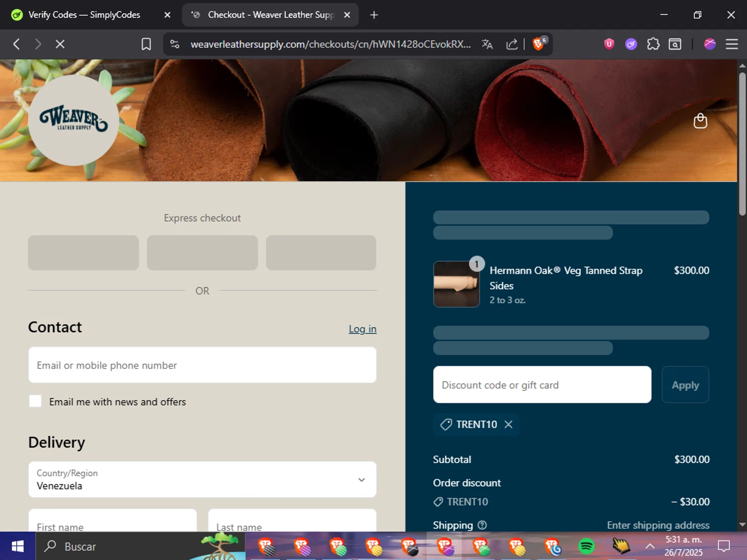Open Brave Shields lion icon
This screenshot has width=747, height=560.
tap(539, 43)
